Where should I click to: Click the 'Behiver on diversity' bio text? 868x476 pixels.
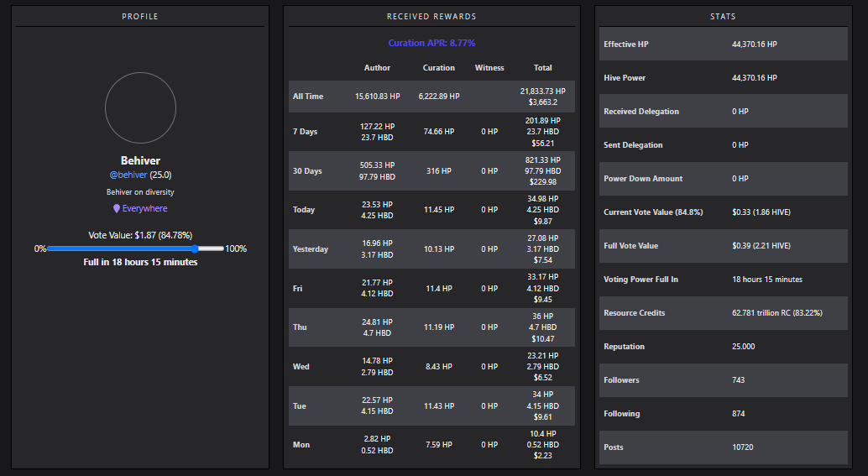coord(140,192)
